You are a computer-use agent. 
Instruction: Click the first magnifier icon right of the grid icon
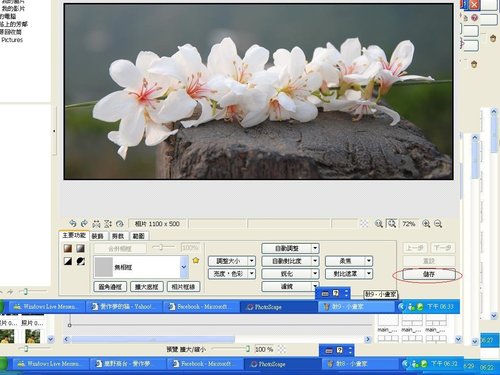point(379,224)
